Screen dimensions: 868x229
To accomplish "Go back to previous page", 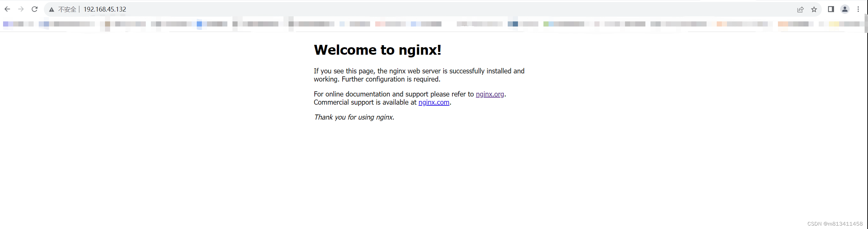I will pyautogui.click(x=7, y=9).
